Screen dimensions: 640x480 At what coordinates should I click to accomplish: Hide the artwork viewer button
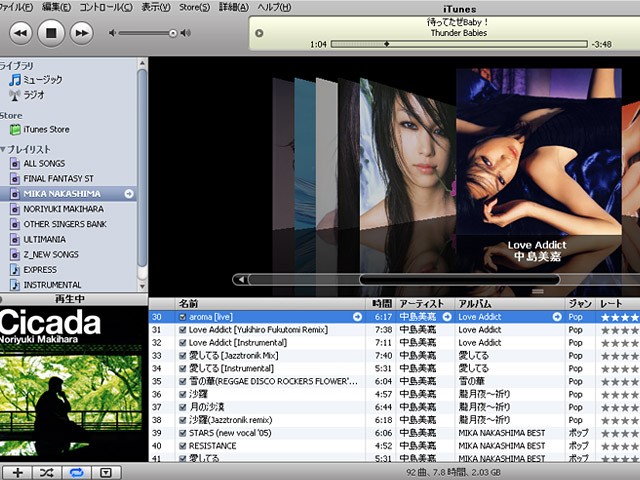click(106, 473)
